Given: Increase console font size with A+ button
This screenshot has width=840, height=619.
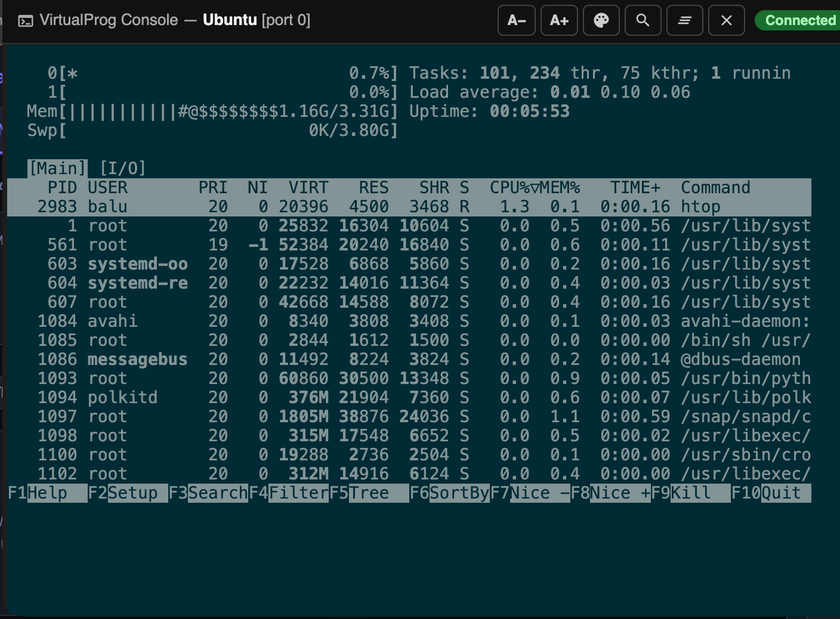Looking at the screenshot, I should [559, 20].
